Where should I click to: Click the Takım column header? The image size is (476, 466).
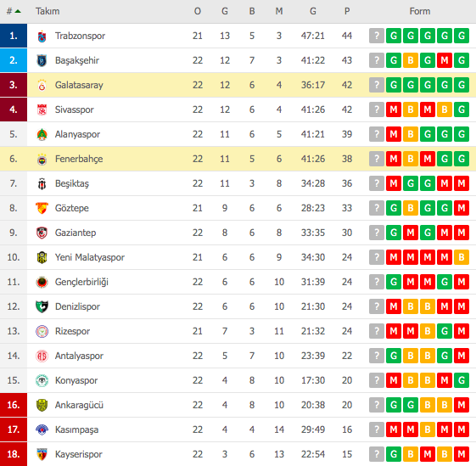tap(48, 11)
